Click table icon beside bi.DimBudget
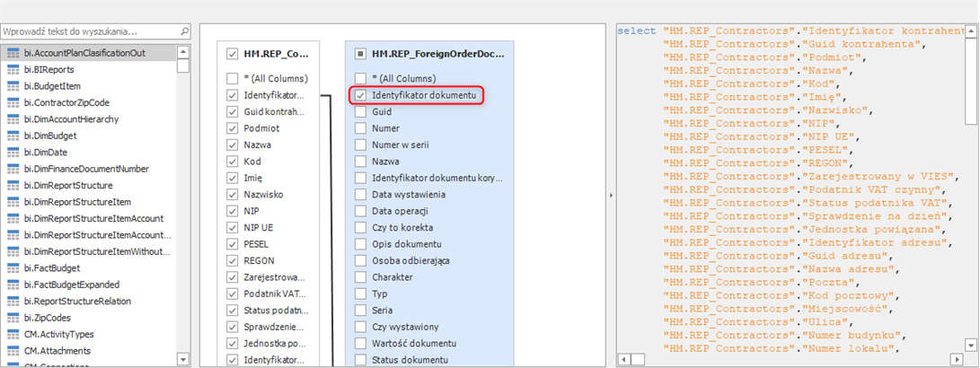 tap(13, 136)
